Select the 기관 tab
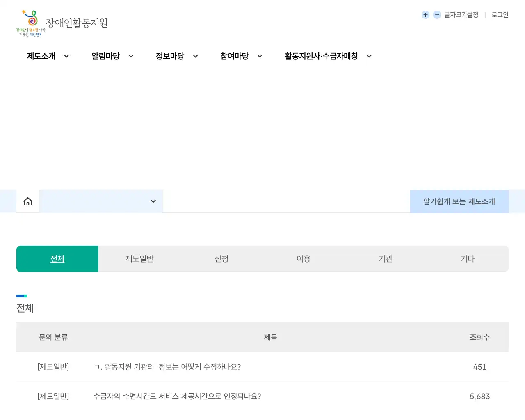Image resolution: width=525 pixels, height=420 pixels. (x=386, y=258)
